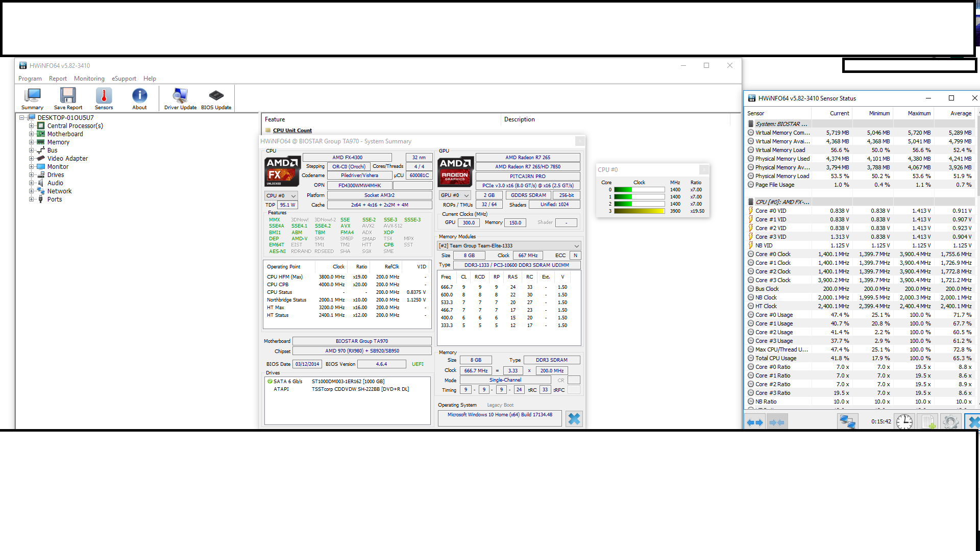Open the Report menu
The width and height of the screenshot is (980, 551).
[x=58, y=79]
